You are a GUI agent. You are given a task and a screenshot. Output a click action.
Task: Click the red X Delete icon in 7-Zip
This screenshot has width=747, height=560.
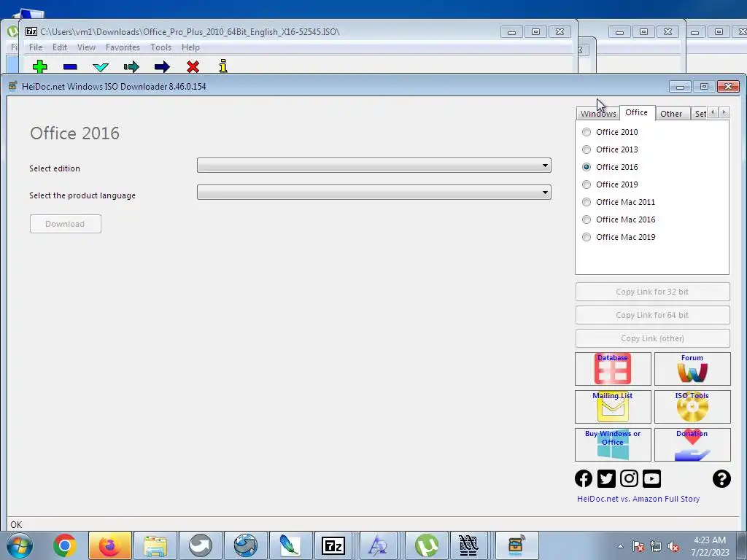pyautogui.click(x=193, y=66)
